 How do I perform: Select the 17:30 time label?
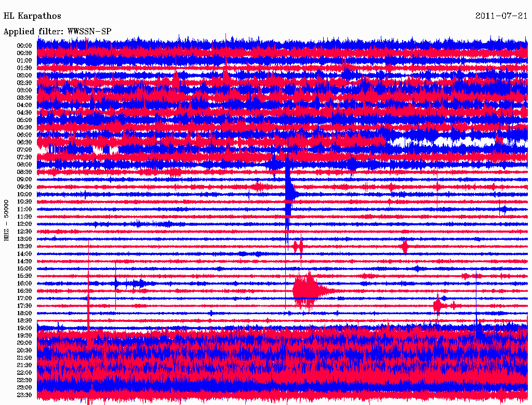(x=24, y=306)
